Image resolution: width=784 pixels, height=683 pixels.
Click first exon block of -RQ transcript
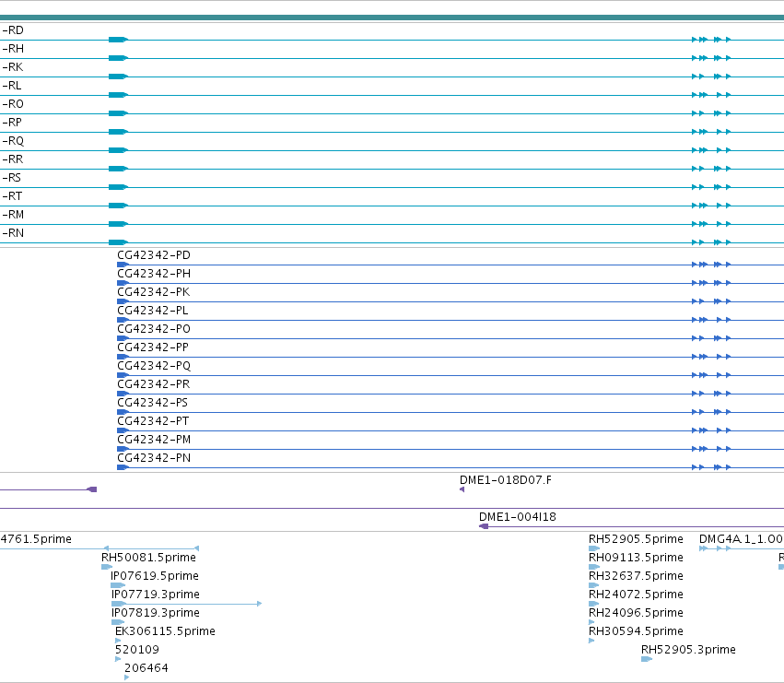[x=118, y=150]
